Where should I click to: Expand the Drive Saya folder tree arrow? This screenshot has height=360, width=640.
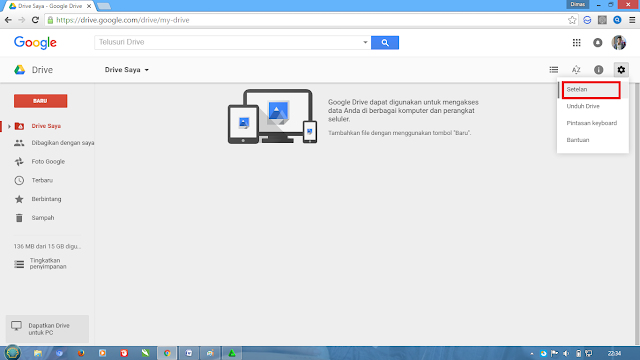9,127
